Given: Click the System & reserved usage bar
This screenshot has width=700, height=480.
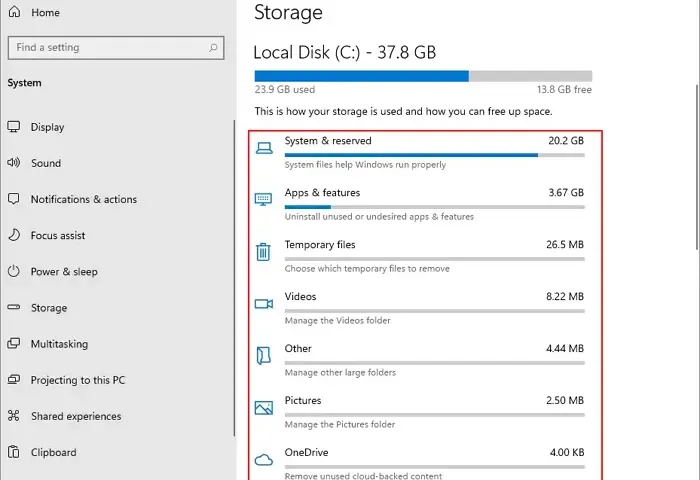Looking at the screenshot, I should coord(434,155).
